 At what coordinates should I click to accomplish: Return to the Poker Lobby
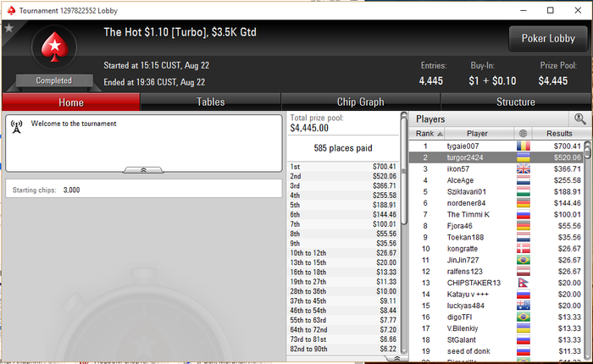(x=548, y=39)
